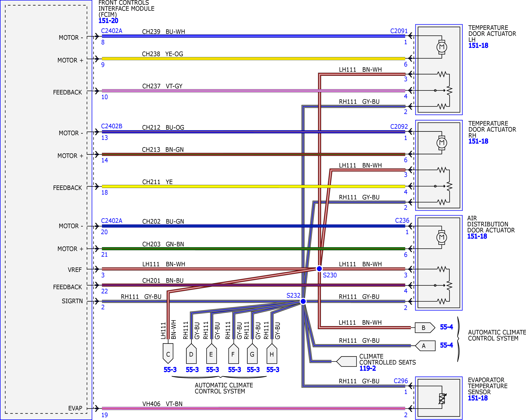Select off-page connector A arrow symbol

coord(425,346)
